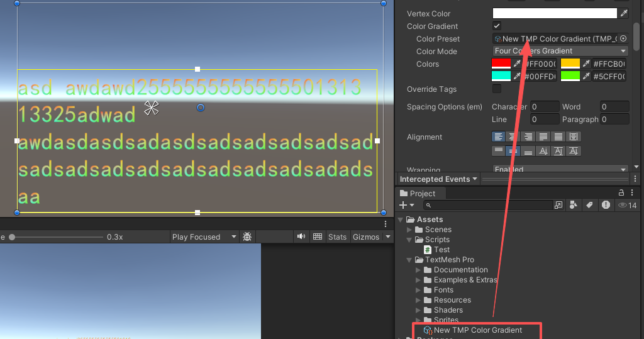Open the Intercepted Events dropdown
Image resolution: width=644 pixels, height=339 pixels.
coord(438,179)
